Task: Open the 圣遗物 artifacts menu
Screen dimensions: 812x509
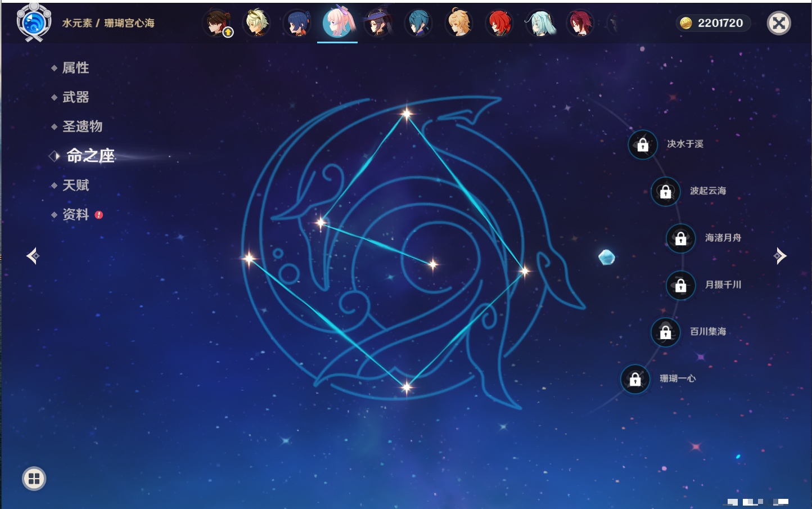Action: click(x=82, y=127)
